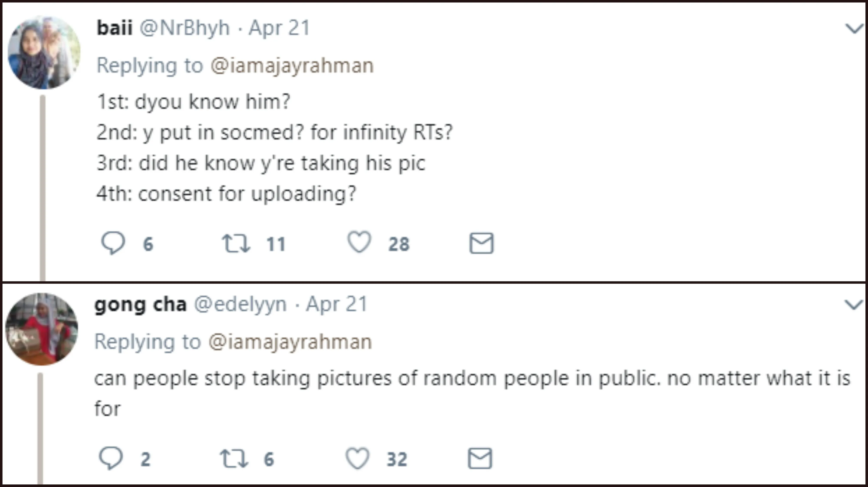This screenshot has width=868, height=487.
Task: Click the @edelyyn handle
Action: click(x=241, y=305)
